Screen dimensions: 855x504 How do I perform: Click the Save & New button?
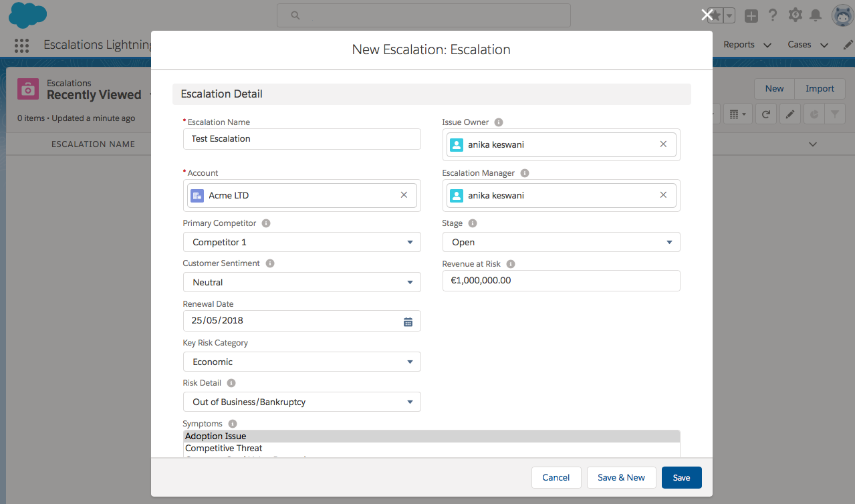coord(621,477)
